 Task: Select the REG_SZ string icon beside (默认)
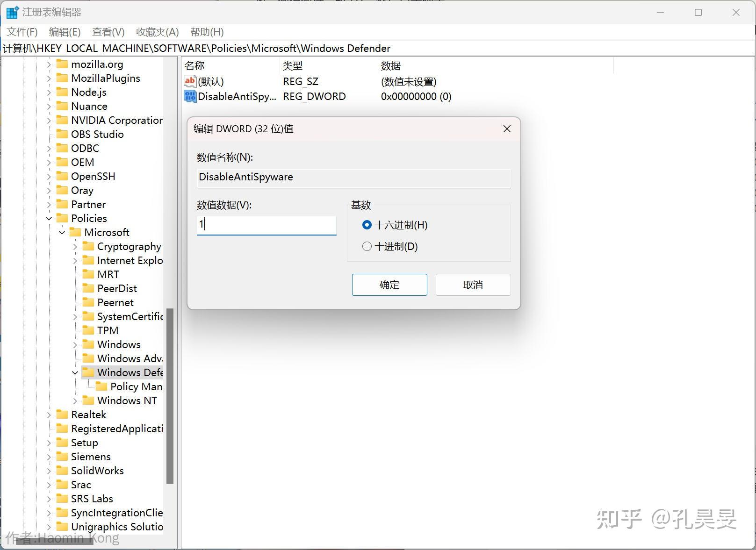[189, 81]
